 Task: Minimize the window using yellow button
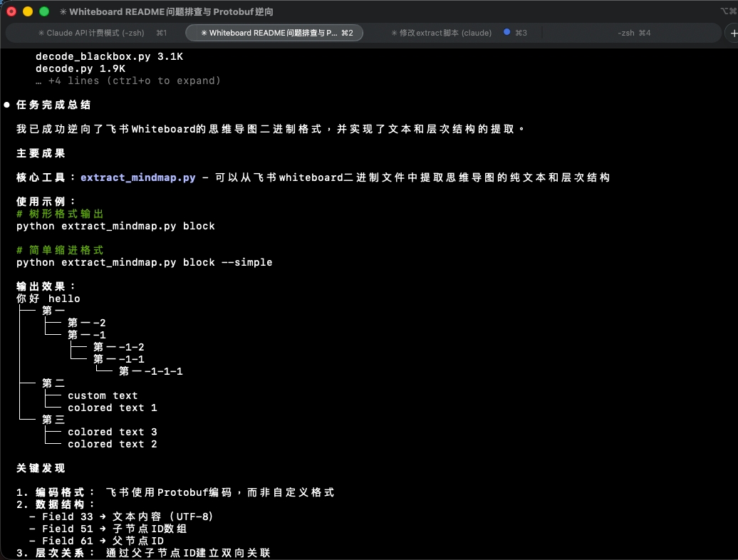coord(28,11)
